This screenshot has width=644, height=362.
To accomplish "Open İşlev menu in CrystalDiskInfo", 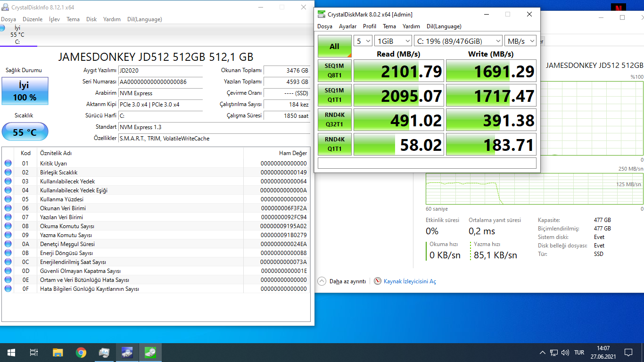I will pos(55,19).
